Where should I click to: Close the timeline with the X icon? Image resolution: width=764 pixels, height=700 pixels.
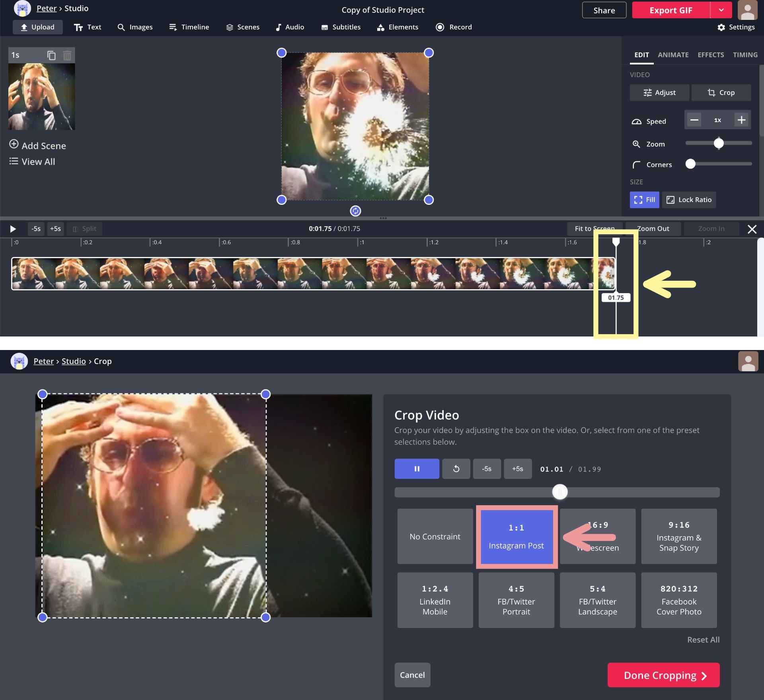pyautogui.click(x=752, y=229)
